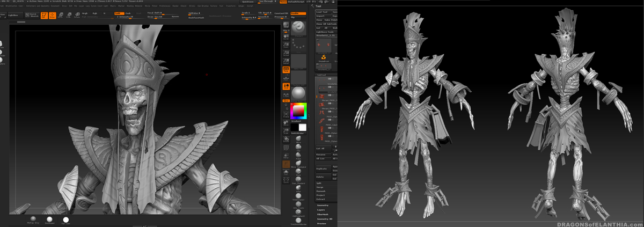Select the Polish brush icon
Viewport: 644px width, 227px height.
pyautogui.click(x=298, y=156)
